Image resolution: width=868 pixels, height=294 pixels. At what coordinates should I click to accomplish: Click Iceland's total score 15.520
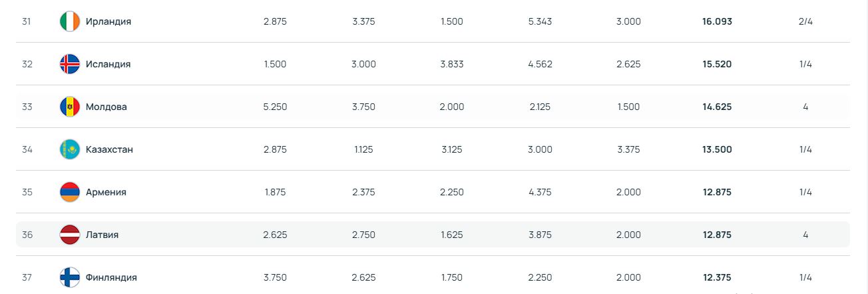click(x=717, y=64)
